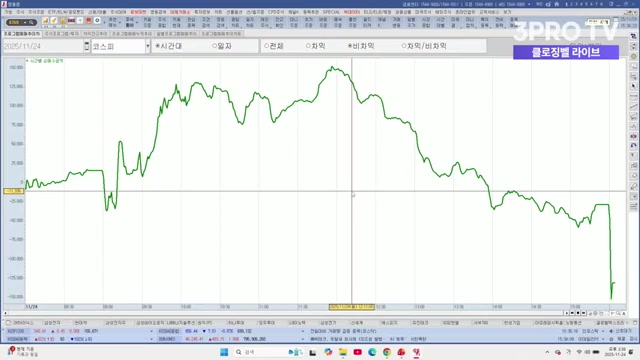
Task: Click the Task View icon on taskbar
Action: (313, 352)
